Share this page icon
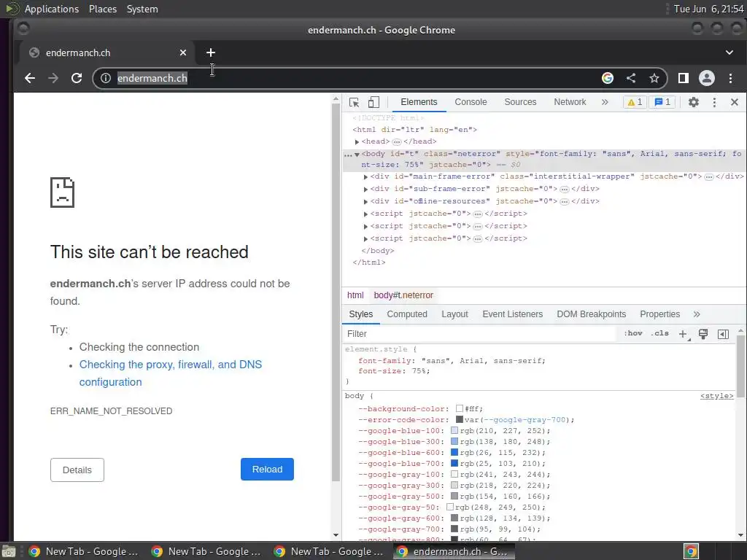 tap(631, 78)
